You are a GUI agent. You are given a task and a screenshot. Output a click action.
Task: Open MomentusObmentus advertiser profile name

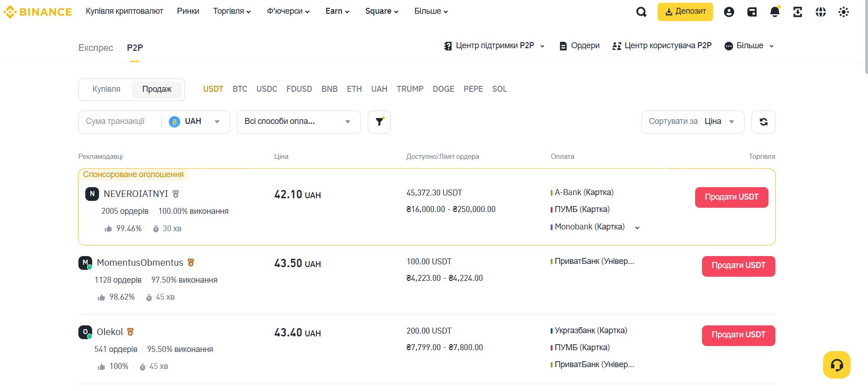click(x=140, y=263)
